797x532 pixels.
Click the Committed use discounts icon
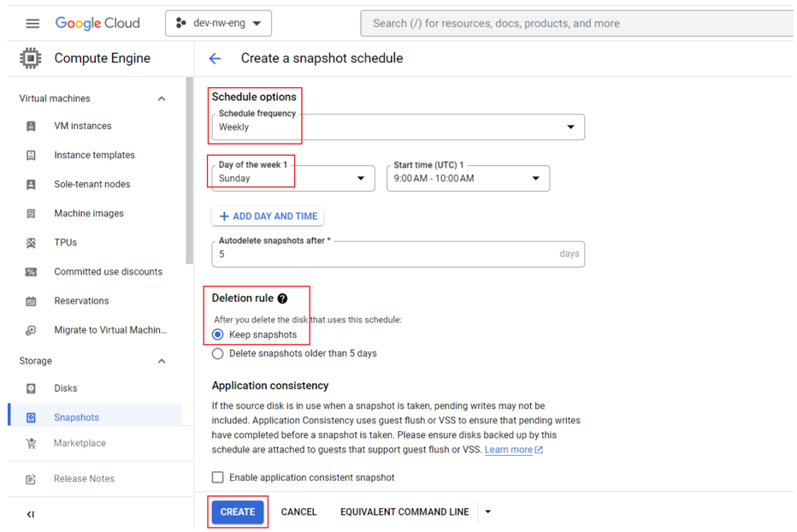point(31,272)
